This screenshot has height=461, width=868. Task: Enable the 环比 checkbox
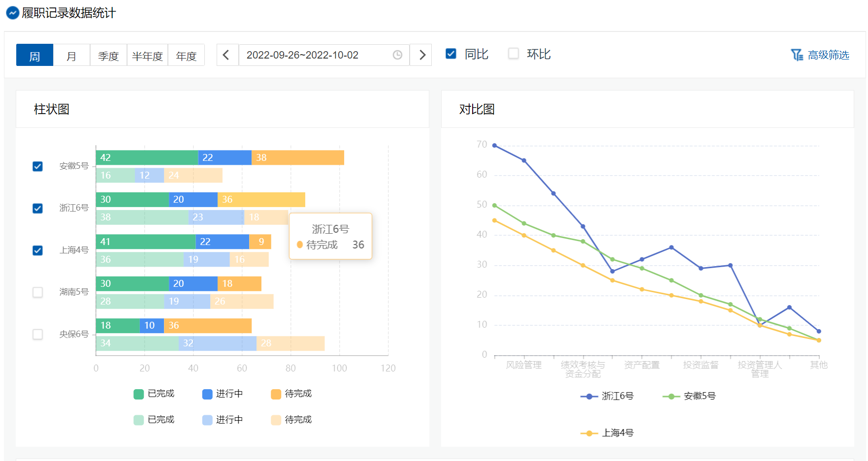tap(514, 54)
